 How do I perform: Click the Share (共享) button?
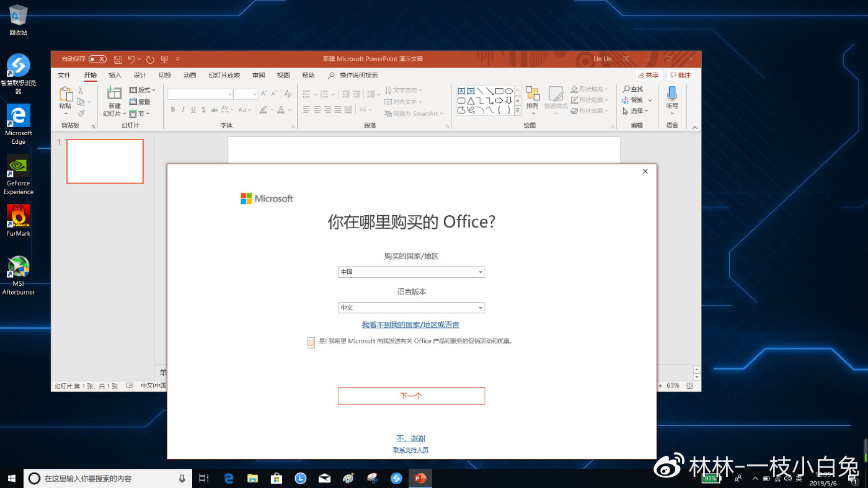click(x=649, y=75)
